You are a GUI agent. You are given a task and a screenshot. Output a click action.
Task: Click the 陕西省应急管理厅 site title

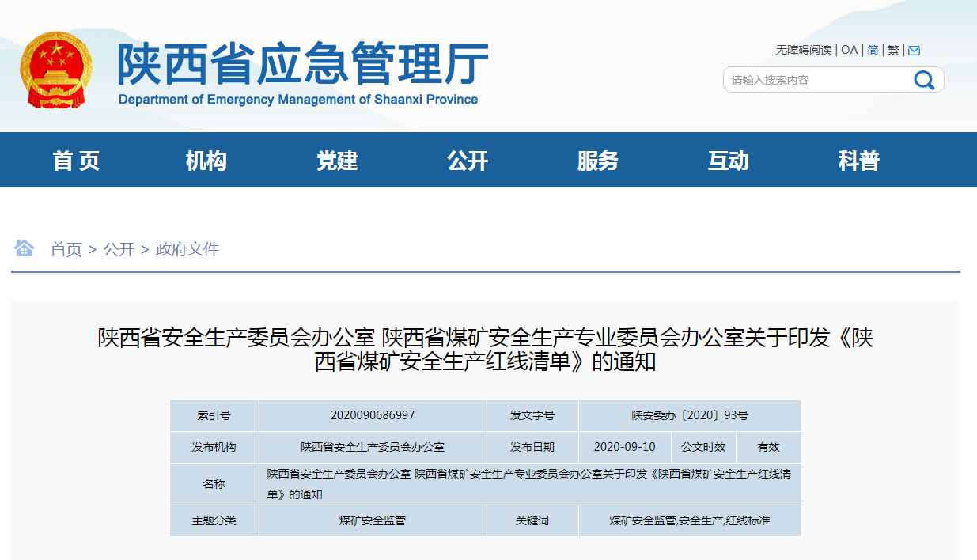[302, 65]
